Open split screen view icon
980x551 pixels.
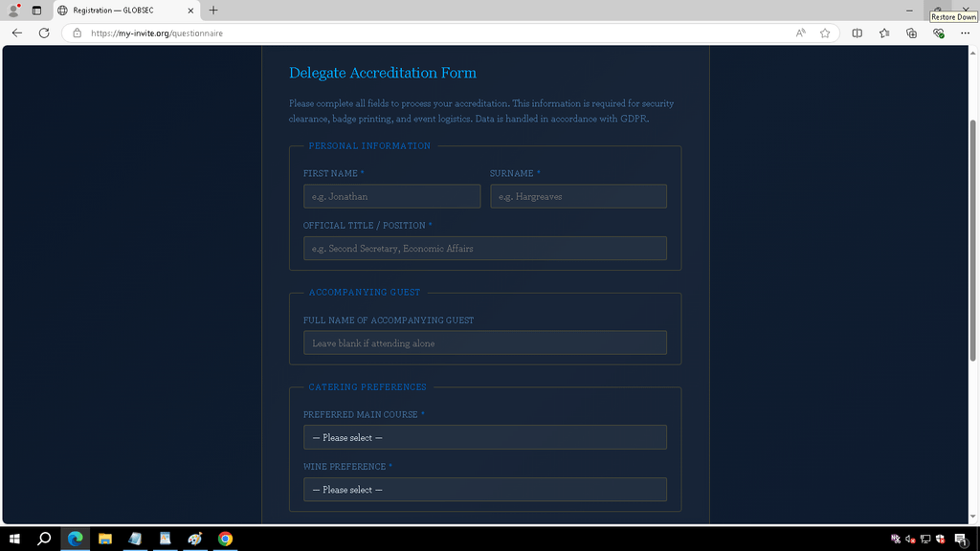pos(857,33)
